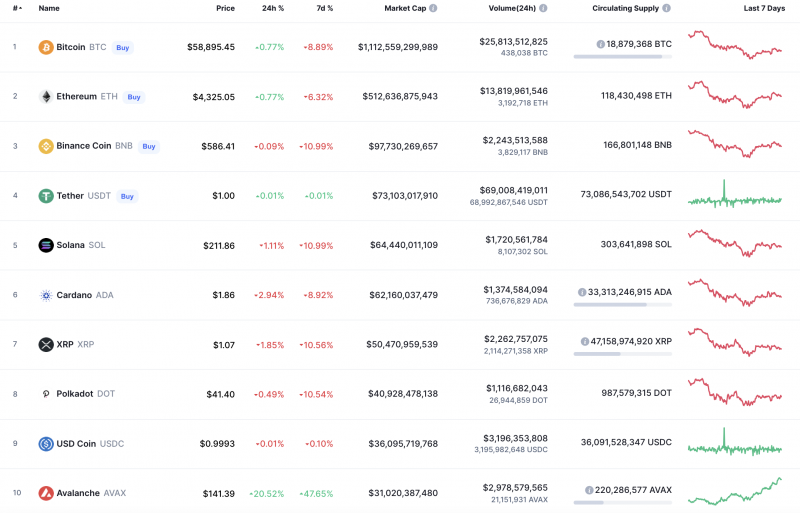This screenshot has width=800, height=513.
Task: Open Ethereum's 7-day sparkline chart
Action: (735, 94)
